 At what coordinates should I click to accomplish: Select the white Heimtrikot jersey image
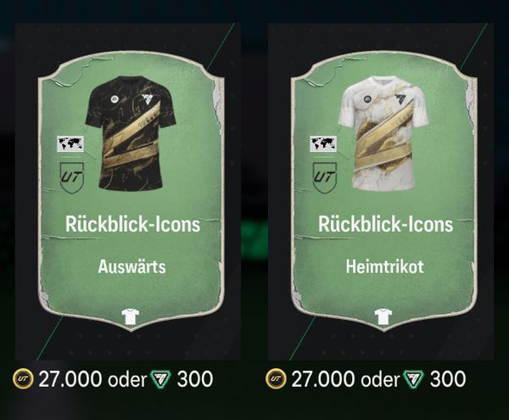tap(383, 133)
